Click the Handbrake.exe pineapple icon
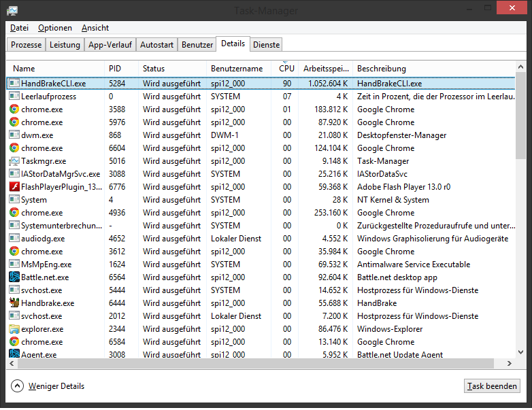Viewport: 532px width, 410px height. [14, 303]
